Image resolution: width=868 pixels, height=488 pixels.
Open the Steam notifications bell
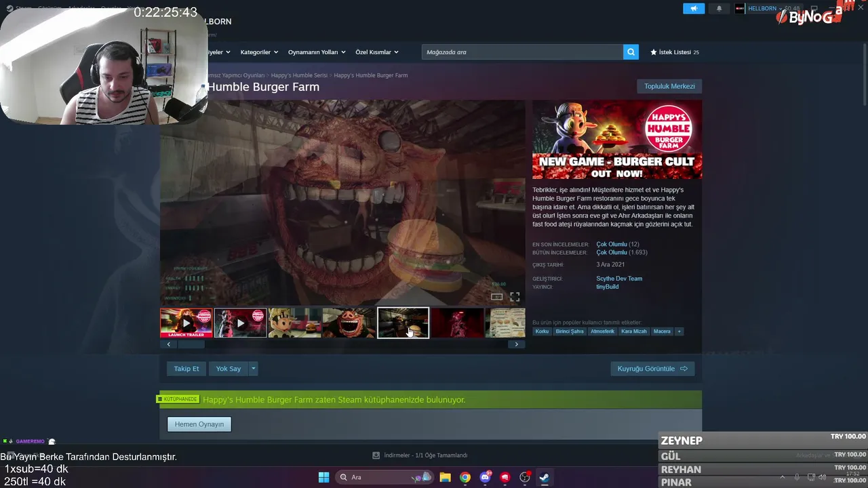719,8
